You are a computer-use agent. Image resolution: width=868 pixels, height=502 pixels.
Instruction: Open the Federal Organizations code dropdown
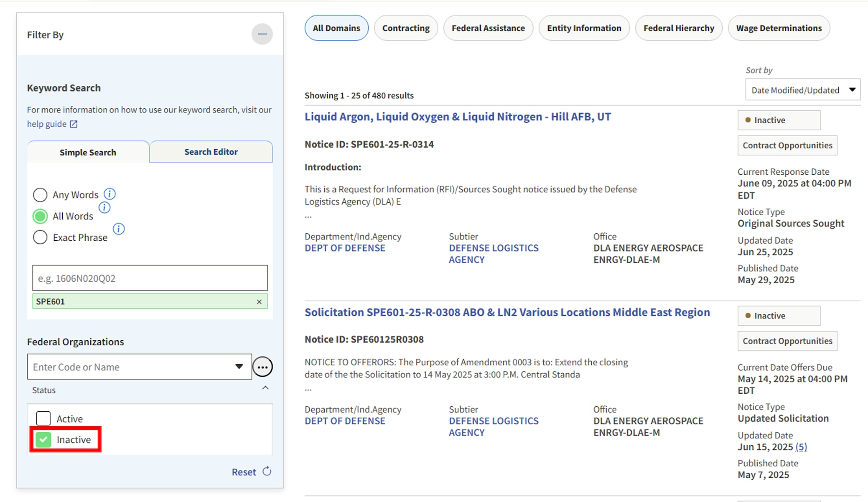[239, 367]
